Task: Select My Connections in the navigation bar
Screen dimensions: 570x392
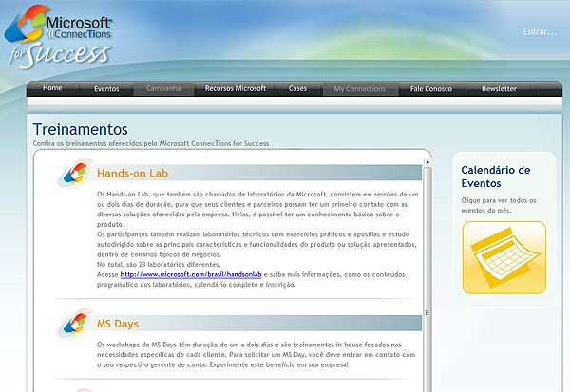Action: [359, 89]
